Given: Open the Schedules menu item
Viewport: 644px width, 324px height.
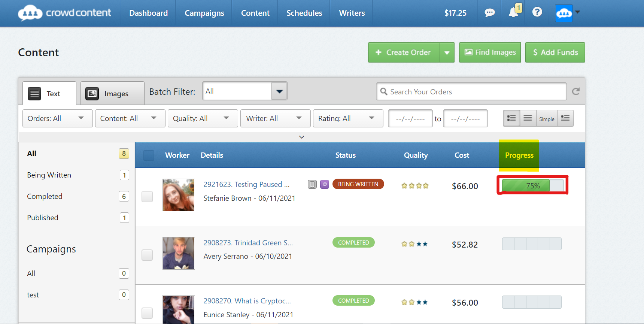Looking at the screenshot, I should (x=304, y=13).
